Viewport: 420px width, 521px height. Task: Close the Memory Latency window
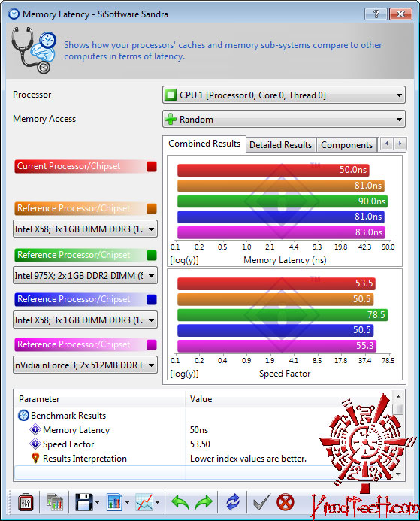point(400,14)
